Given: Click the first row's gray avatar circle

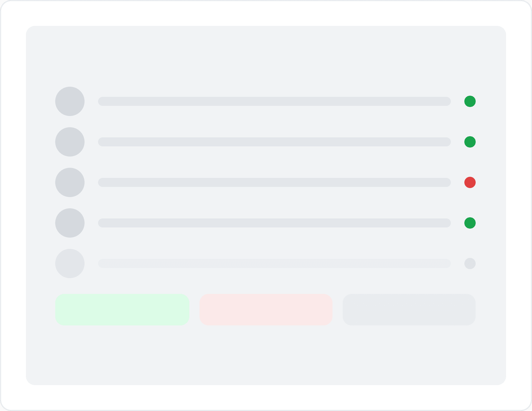Looking at the screenshot, I should tap(70, 101).
